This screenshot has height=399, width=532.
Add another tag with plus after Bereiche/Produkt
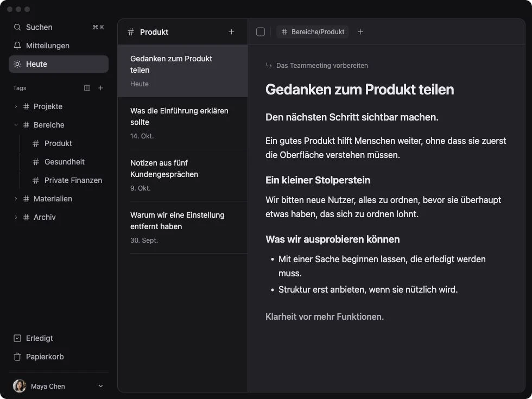click(360, 32)
